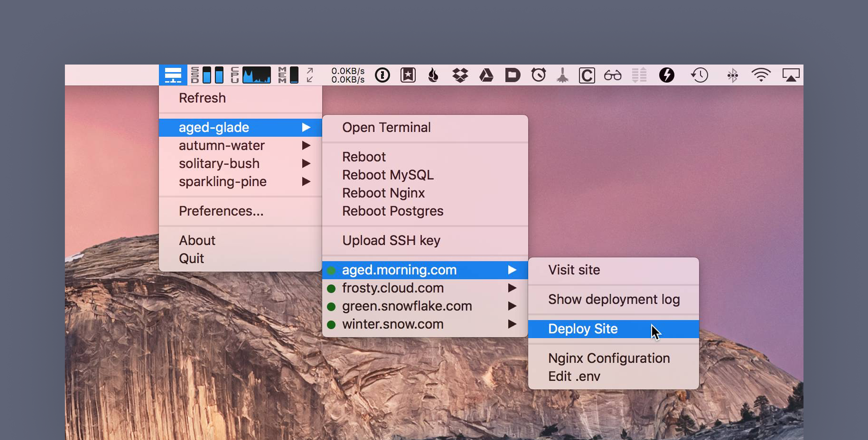Screen dimensions: 868x440
Task: Click the Dropbox menu bar icon
Action: (x=460, y=75)
